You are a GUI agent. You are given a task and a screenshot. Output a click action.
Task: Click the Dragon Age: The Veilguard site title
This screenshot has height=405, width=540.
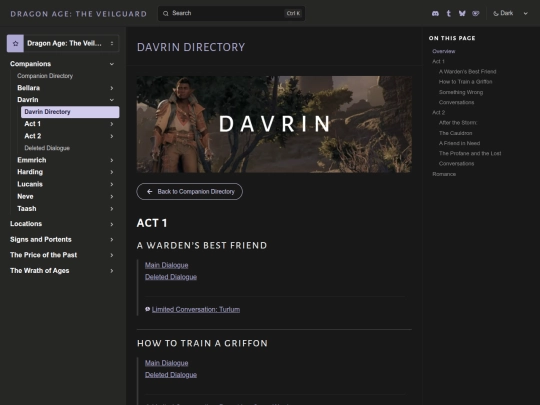(79, 14)
